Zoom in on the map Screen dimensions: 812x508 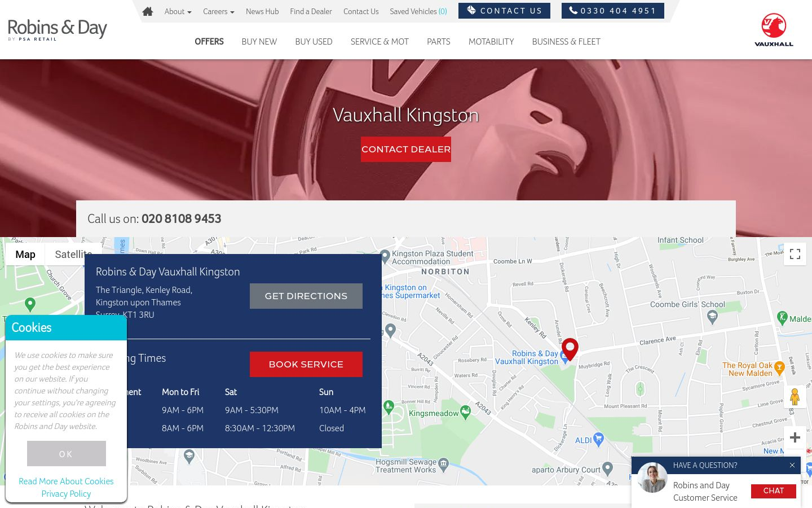click(795, 437)
